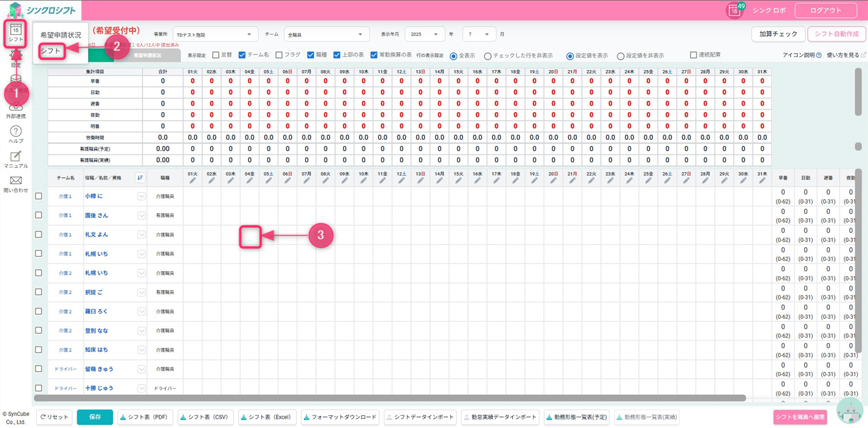Click the 加算チェック button
Screen dimensions: 868x428
point(778,34)
